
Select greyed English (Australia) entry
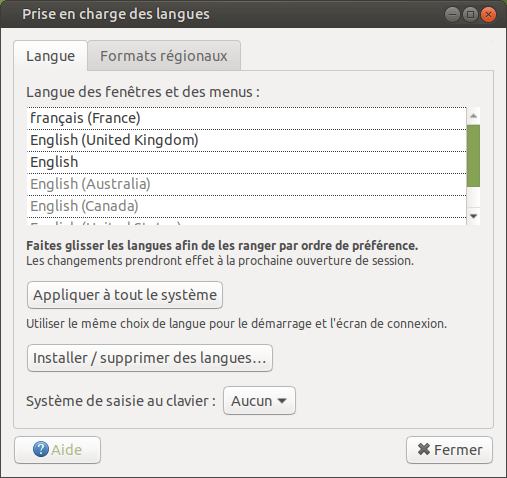[246, 184]
